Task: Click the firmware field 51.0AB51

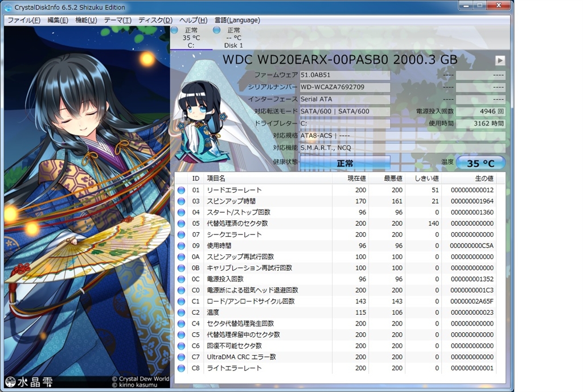Action: pos(344,75)
